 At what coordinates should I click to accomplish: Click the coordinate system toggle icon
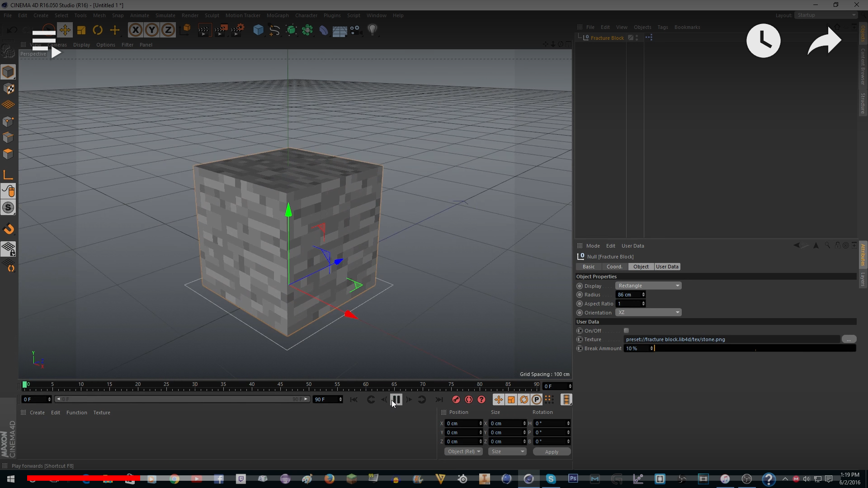(x=185, y=30)
